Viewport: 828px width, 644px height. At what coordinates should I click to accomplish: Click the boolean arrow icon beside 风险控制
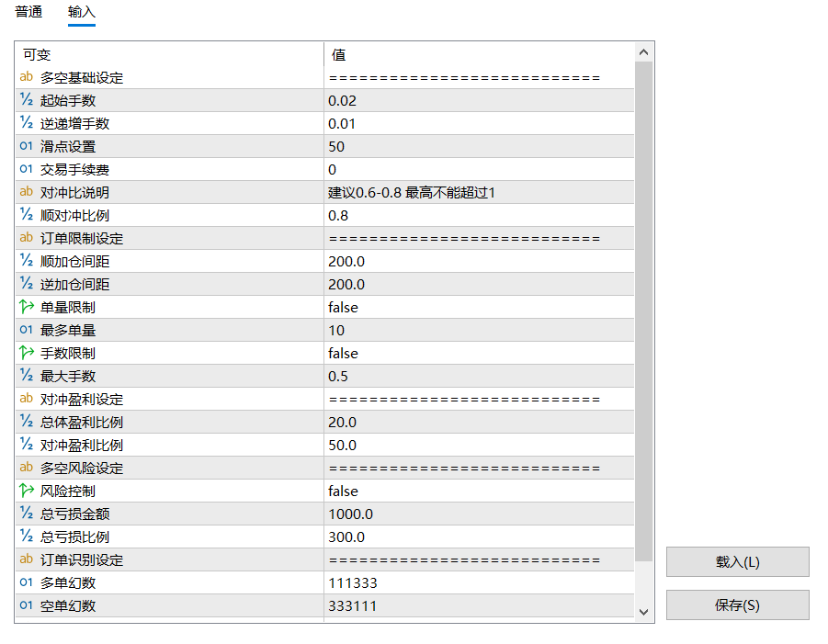click(x=26, y=491)
